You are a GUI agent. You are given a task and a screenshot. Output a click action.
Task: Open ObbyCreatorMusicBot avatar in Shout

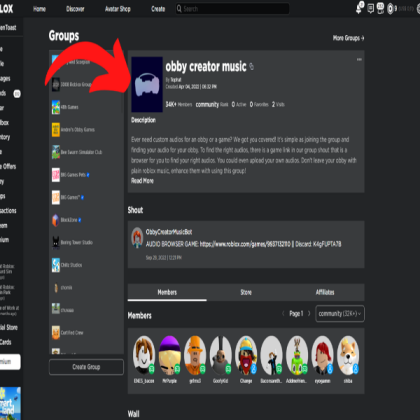tap(137, 238)
